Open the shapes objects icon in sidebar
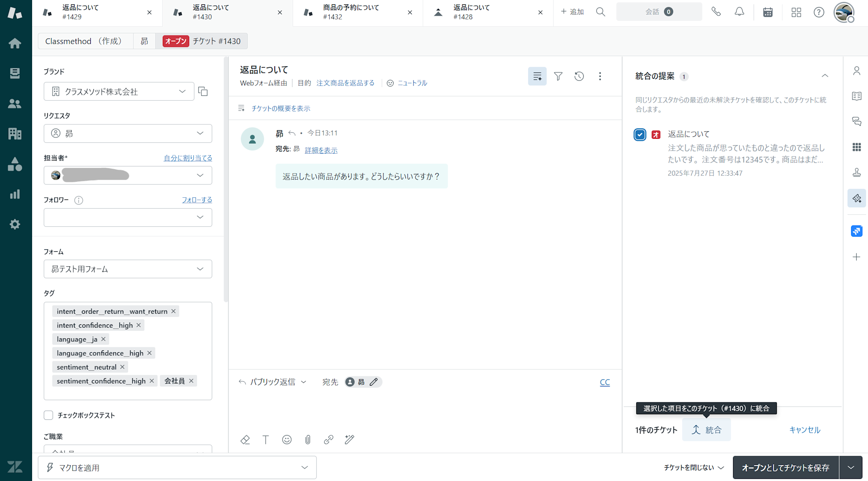868x481 pixels. (15, 164)
